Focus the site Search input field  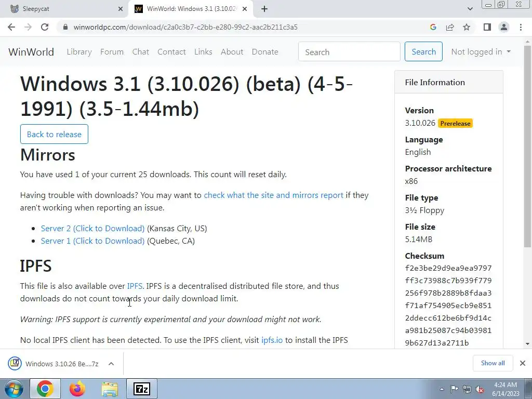(349, 51)
